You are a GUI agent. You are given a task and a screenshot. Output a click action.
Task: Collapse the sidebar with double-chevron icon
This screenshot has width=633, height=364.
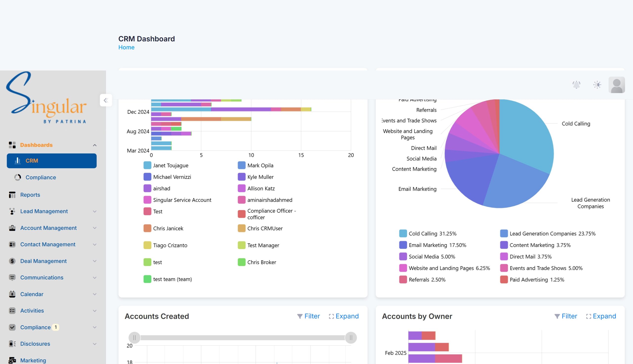[106, 100]
